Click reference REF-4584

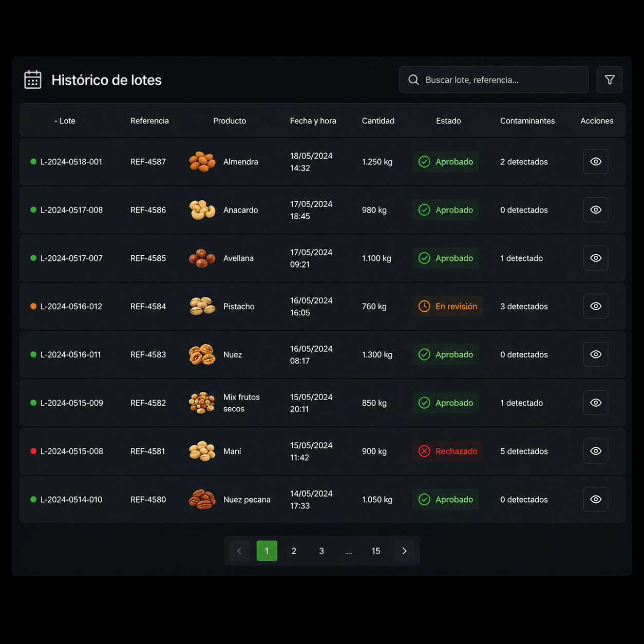(148, 307)
